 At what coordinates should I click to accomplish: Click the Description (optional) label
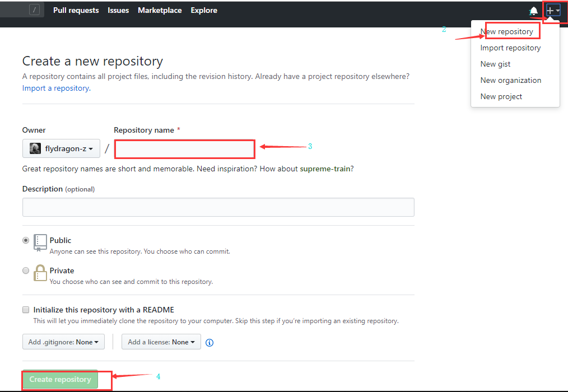58,189
